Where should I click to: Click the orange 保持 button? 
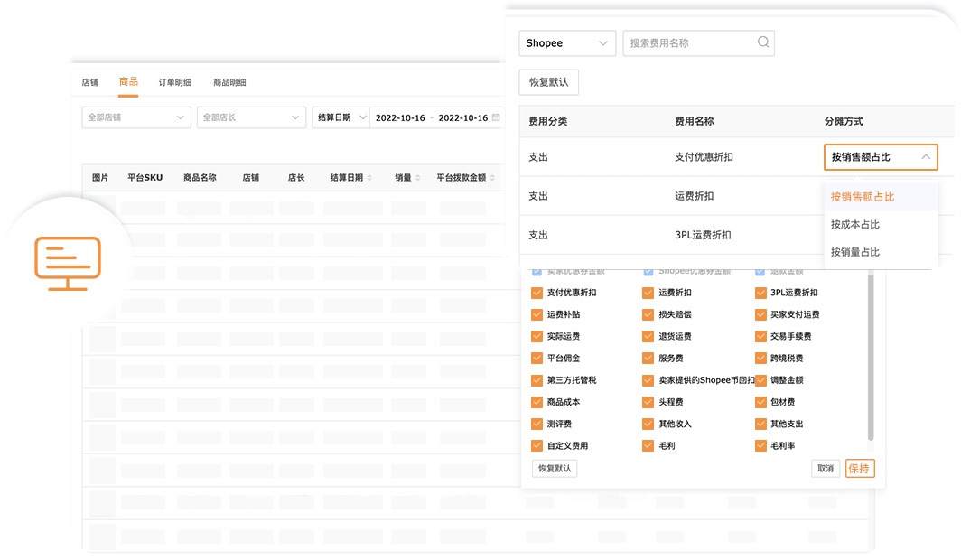(859, 469)
